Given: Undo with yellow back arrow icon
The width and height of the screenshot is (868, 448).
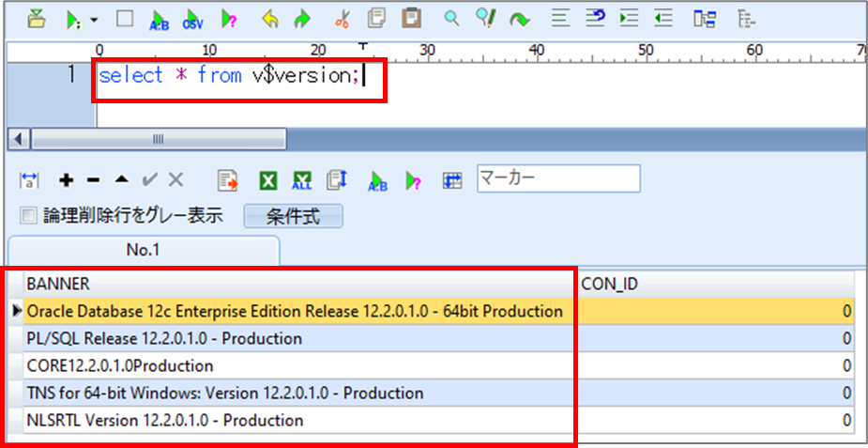Looking at the screenshot, I should [269, 20].
